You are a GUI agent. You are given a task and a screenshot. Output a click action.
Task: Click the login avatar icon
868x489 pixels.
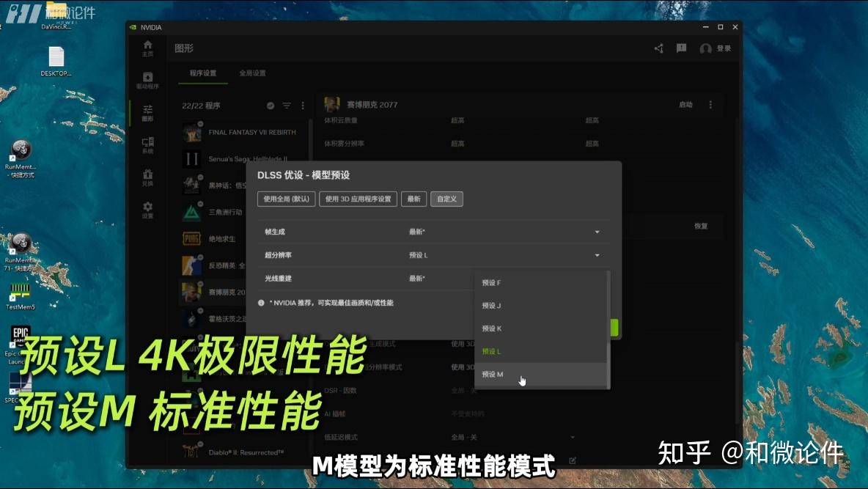click(x=705, y=48)
